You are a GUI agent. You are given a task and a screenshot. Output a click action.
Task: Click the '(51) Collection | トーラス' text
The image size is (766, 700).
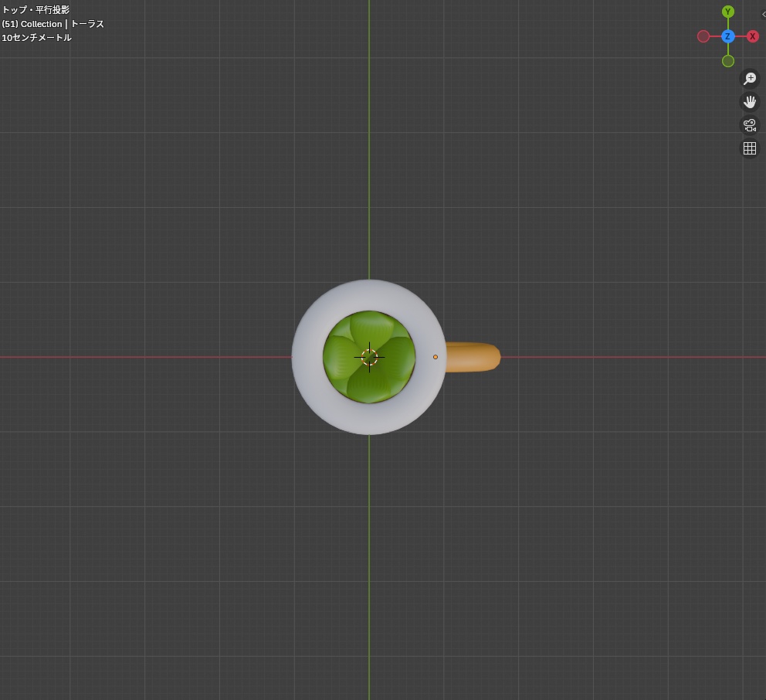53,24
